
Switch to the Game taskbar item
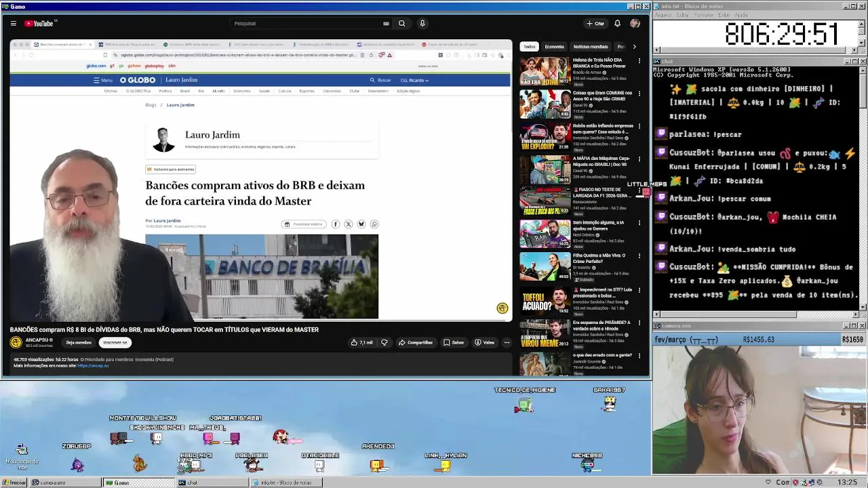138,483
